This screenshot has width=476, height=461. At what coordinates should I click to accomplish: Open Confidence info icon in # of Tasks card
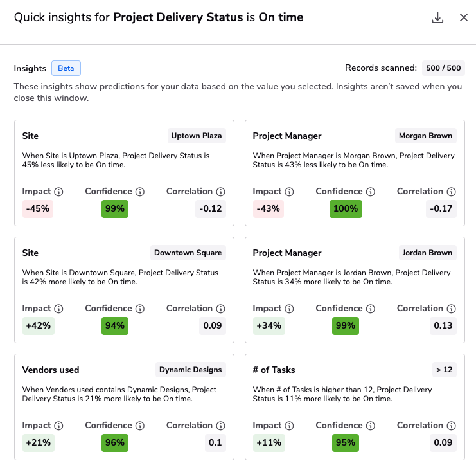click(x=371, y=426)
